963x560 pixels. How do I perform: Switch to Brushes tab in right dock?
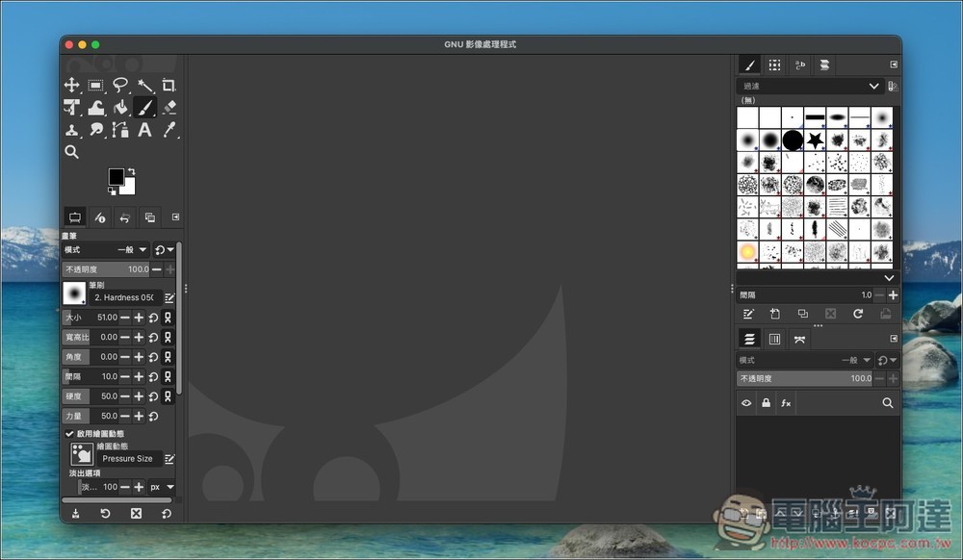point(749,64)
